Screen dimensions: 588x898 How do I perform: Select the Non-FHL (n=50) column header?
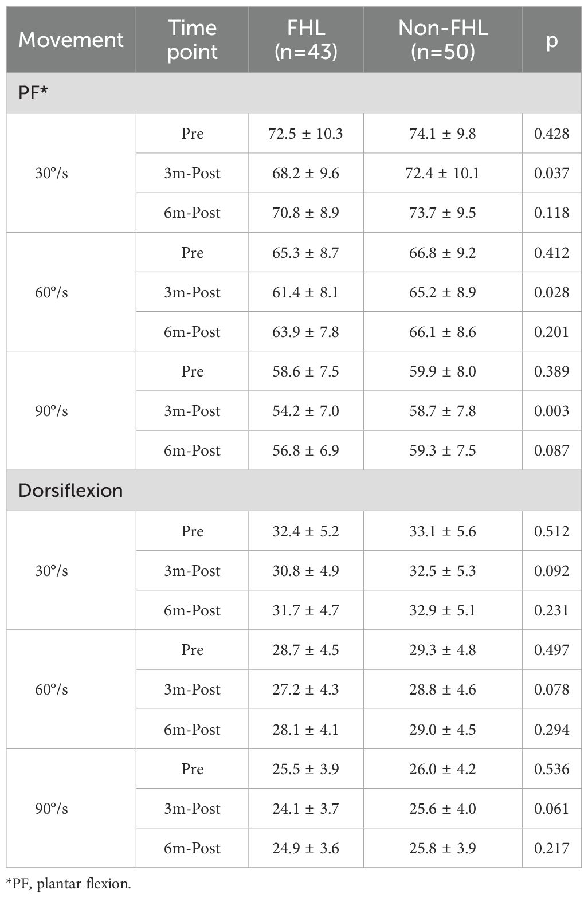pos(442,40)
